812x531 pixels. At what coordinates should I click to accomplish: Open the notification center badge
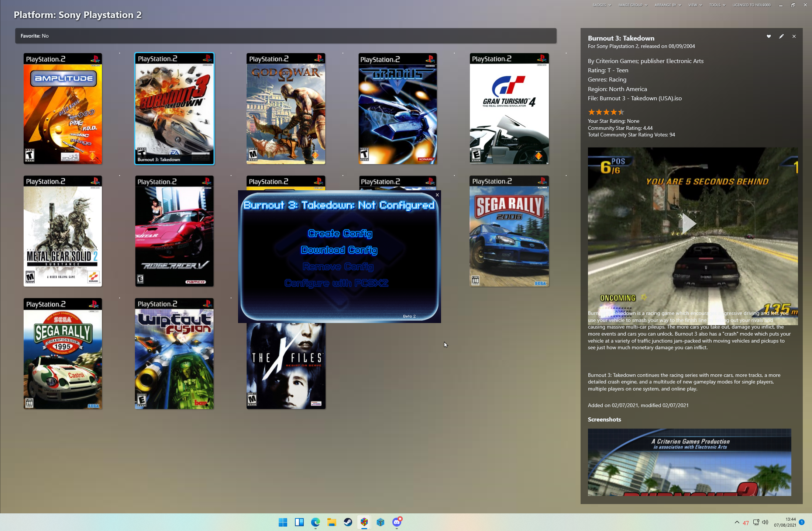(x=802, y=522)
